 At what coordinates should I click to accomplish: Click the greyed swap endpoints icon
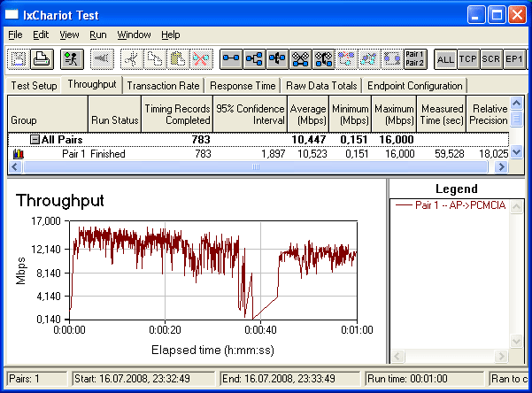point(369,59)
